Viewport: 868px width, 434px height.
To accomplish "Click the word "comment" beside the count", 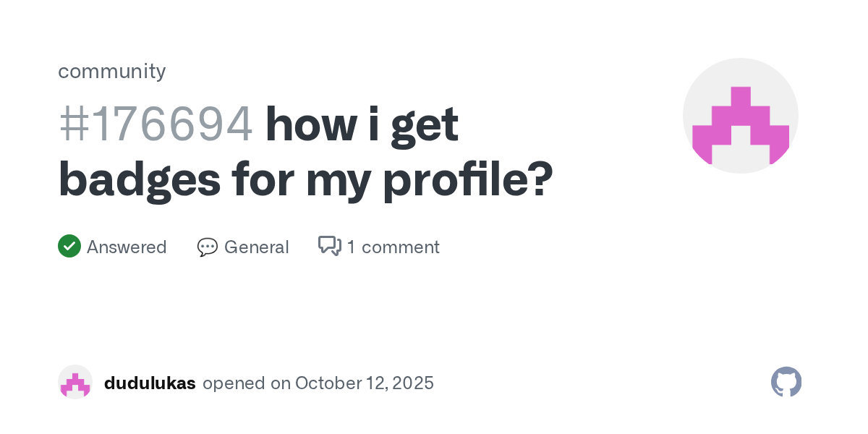I will tap(400, 247).
